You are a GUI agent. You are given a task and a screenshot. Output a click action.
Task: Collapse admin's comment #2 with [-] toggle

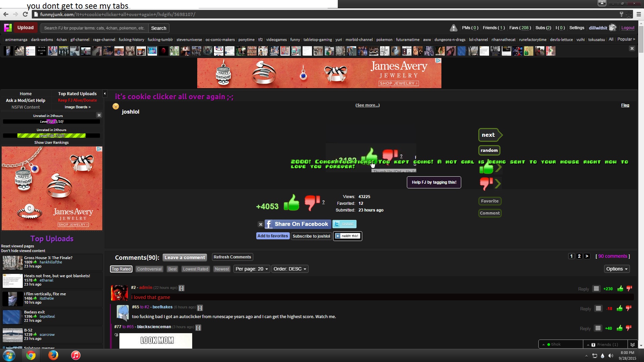[181, 288]
